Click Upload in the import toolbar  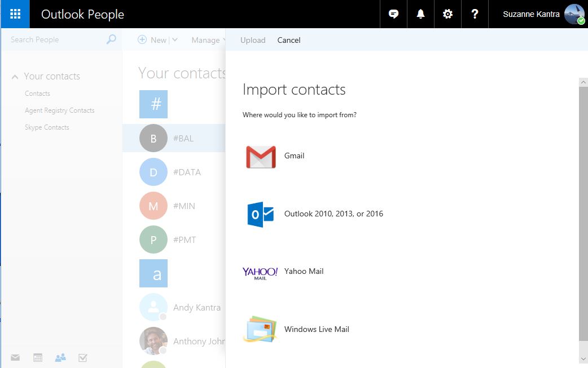pos(253,40)
